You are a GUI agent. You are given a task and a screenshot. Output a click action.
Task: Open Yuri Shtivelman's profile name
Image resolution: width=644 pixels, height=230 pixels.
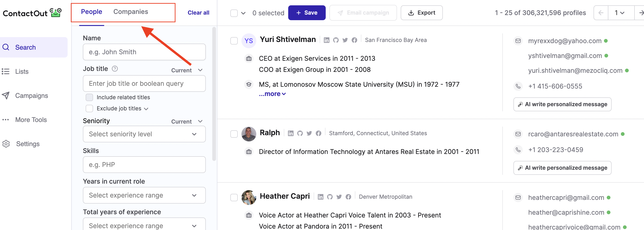288,40
